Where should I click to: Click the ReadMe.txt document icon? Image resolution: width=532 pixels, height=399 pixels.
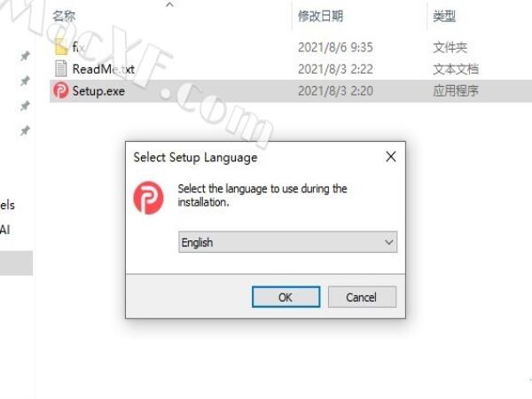(x=60, y=68)
